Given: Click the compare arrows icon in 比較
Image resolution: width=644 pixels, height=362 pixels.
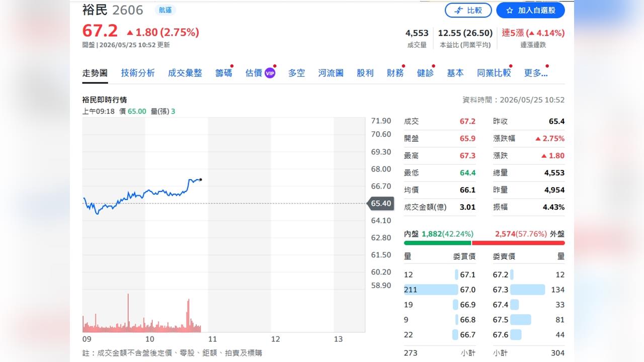Looking at the screenshot, I should coord(458,10).
